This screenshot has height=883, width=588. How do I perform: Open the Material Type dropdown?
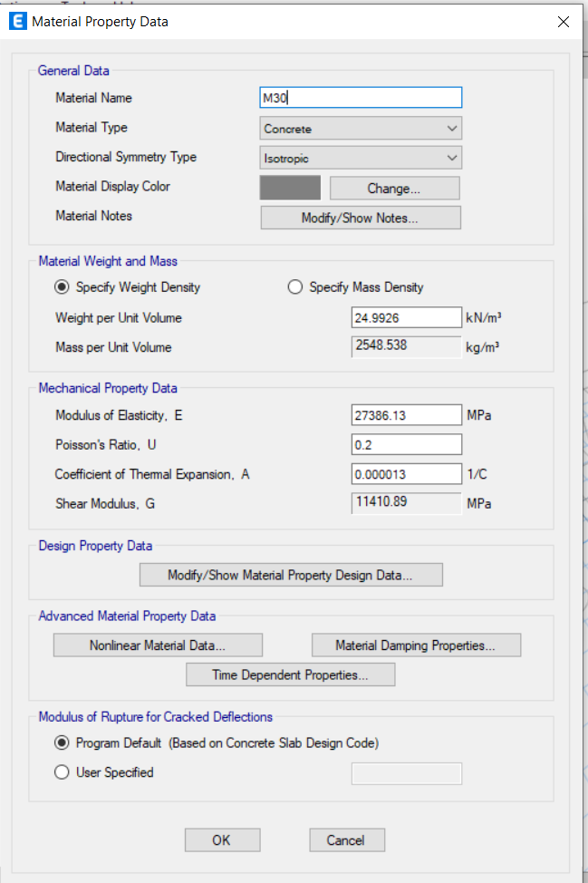(x=361, y=129)
